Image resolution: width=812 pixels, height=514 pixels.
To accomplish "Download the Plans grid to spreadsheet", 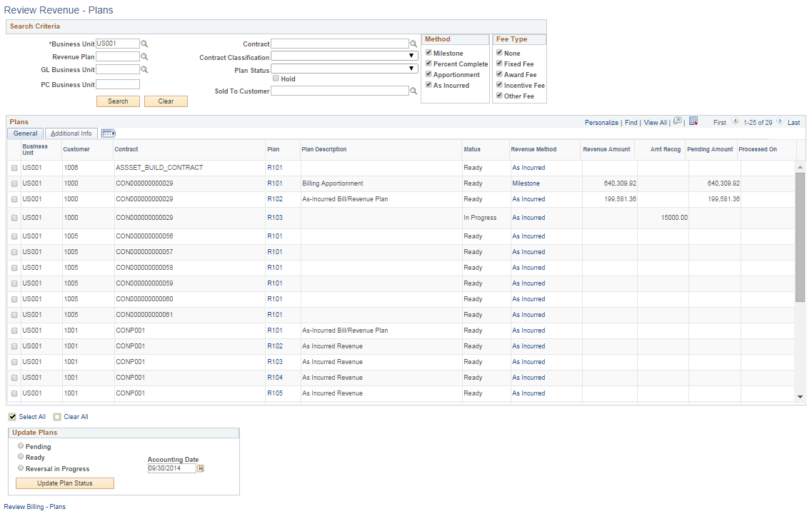I will point(692,121).
